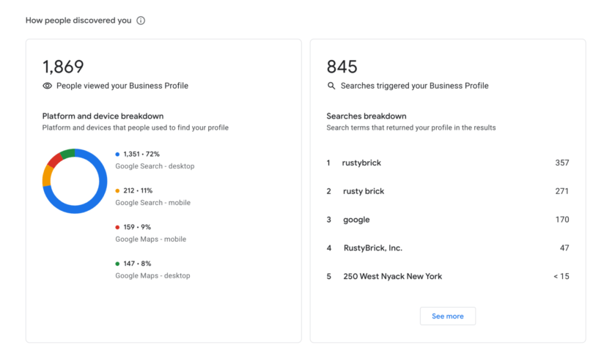Click the 'Google Maps - mobile' legend label
Image resolution: width=615 pixels, height=364 pixels.
150,239
